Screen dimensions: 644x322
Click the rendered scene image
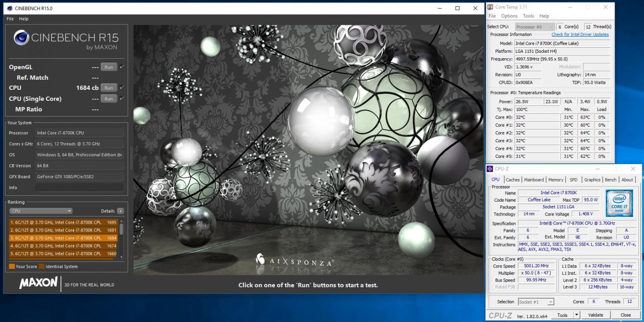(309, 150)
